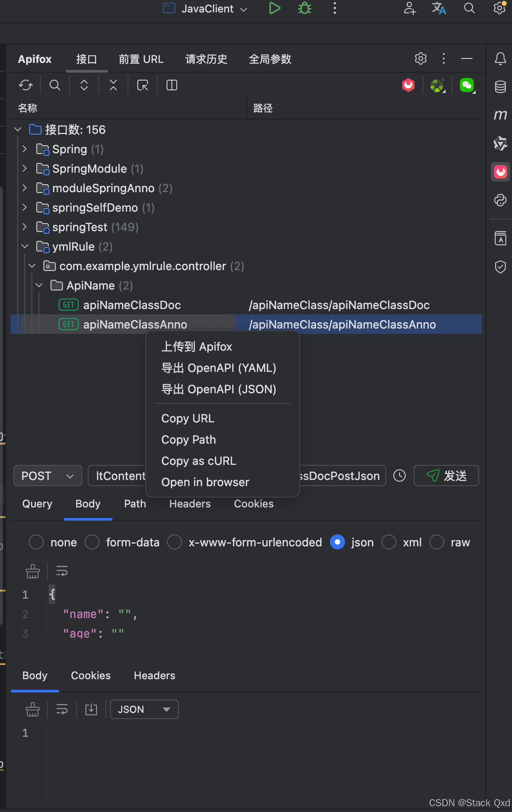Open Apifox panel options menu
Image resolution: width=512 pixels, height=812 pixels.
click(x=444, y=58)
